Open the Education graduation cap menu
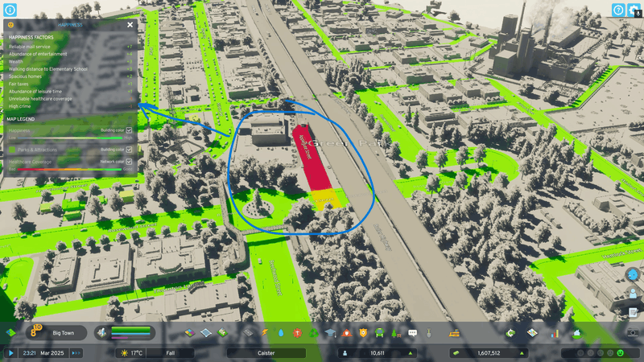 click(x=330, y=333)
